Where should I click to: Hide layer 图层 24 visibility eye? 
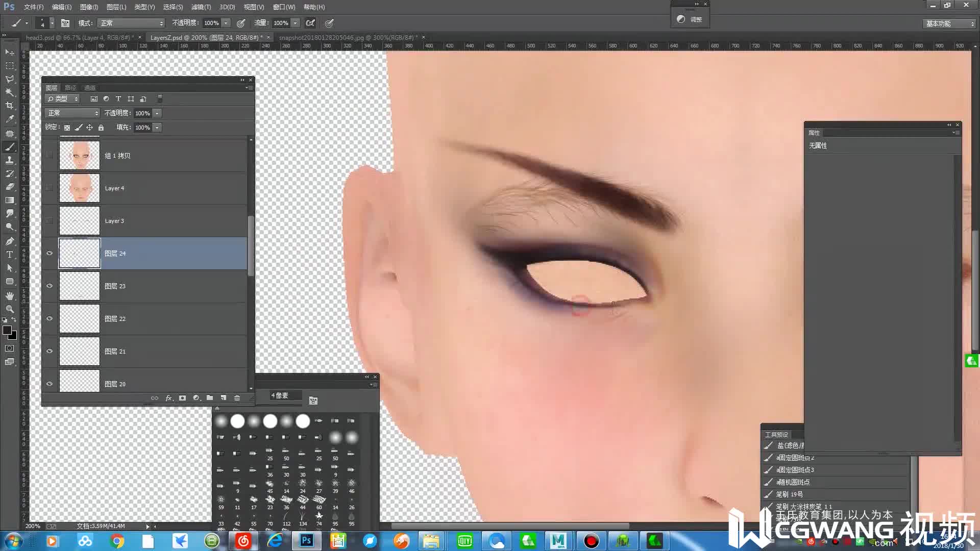pos(50,253)
